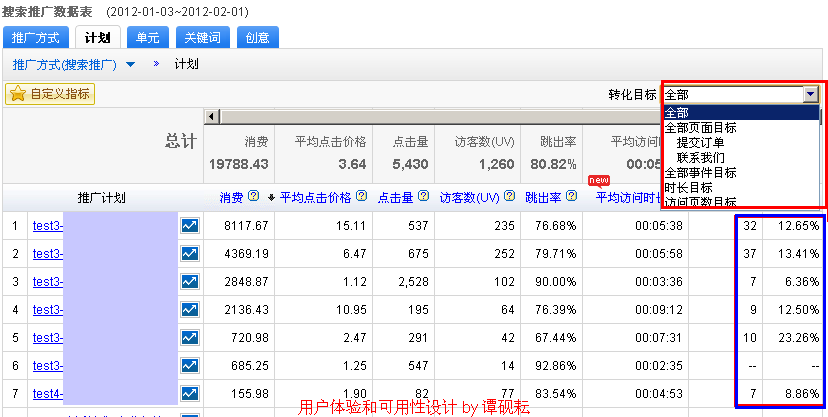
Task: Switch to 计划 tab
Action: tap(98, 37)
